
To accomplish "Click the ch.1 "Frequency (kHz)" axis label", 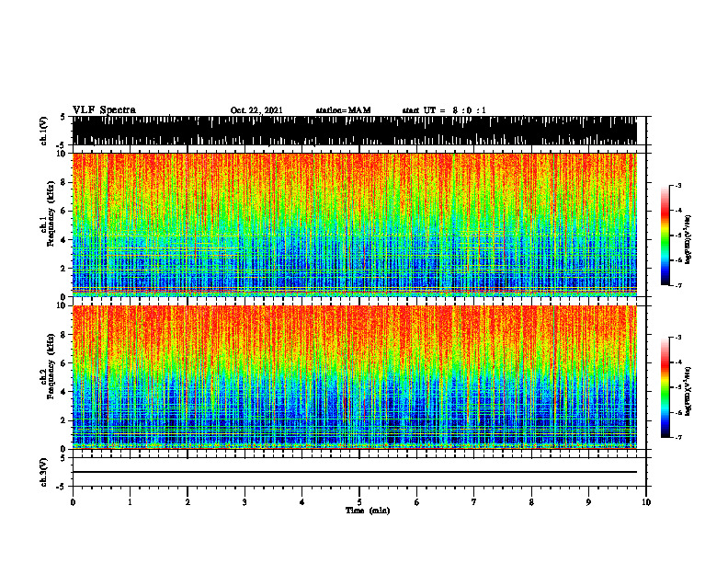I will [x=51, y=213].
